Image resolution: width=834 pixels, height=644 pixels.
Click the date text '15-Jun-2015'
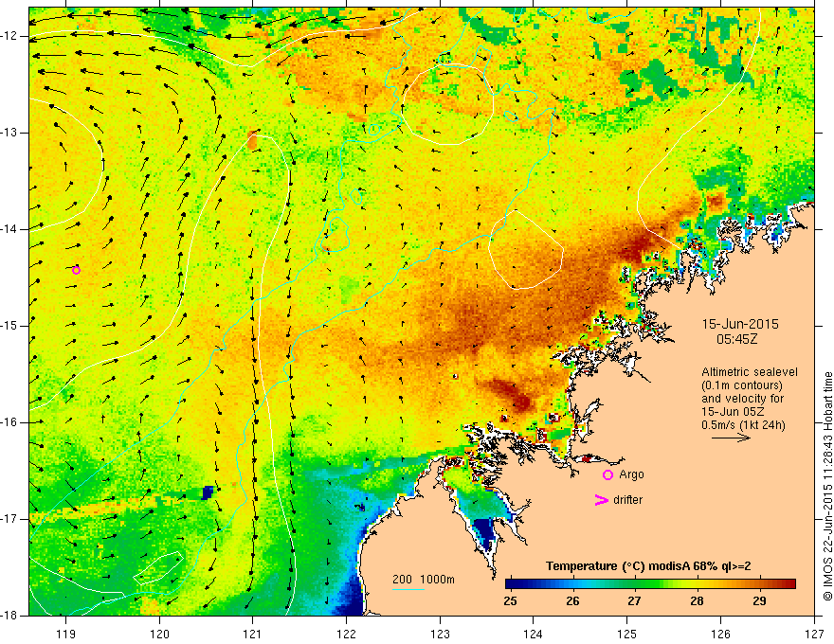[740, 324]
